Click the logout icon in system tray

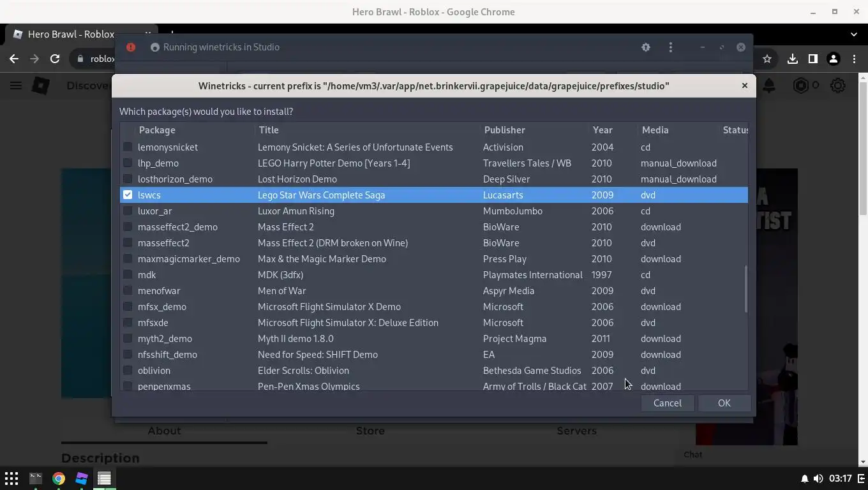[x=861, y=479]
